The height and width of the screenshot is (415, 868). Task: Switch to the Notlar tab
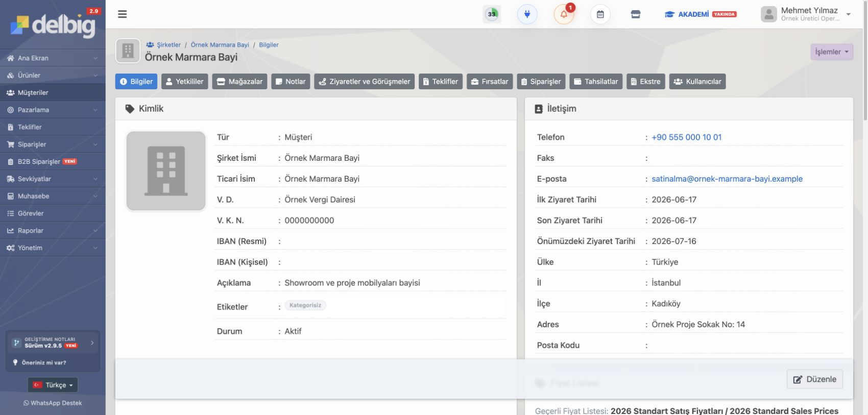pyautogui.click(x=291, y=81)
